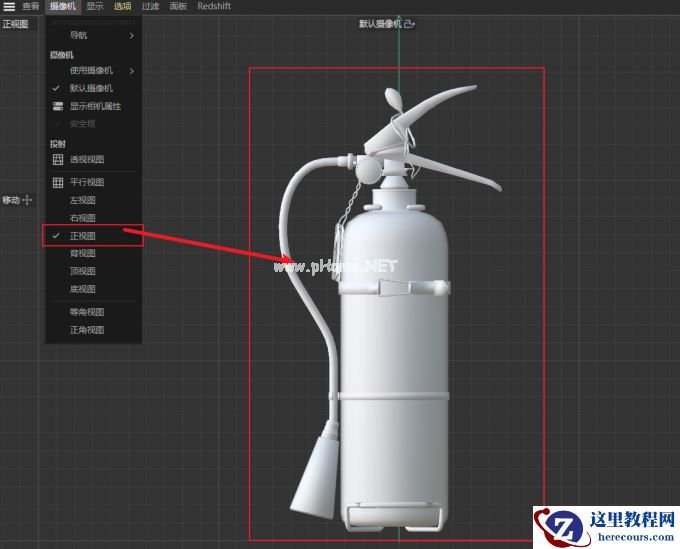The image size is (680, 549).
Task: Select 等角视图 isometric view
Action: 87,312
